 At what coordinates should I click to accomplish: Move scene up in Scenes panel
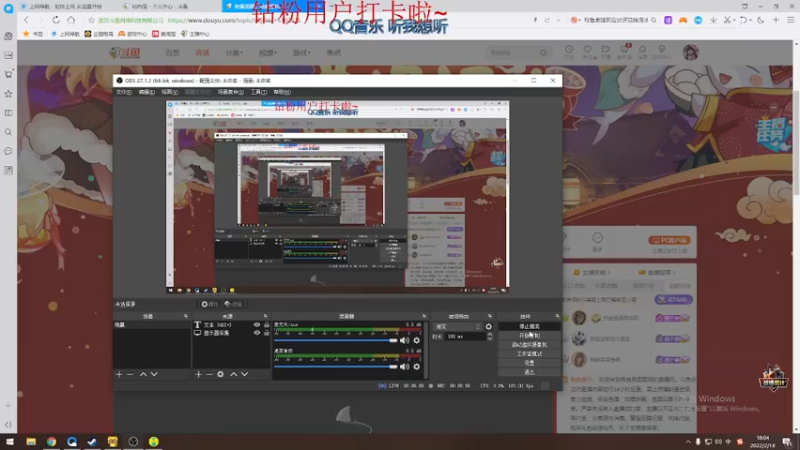143,374
